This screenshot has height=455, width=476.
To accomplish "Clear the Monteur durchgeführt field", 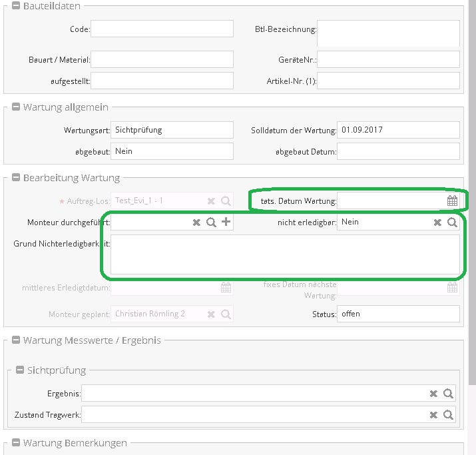I will 196,223.
